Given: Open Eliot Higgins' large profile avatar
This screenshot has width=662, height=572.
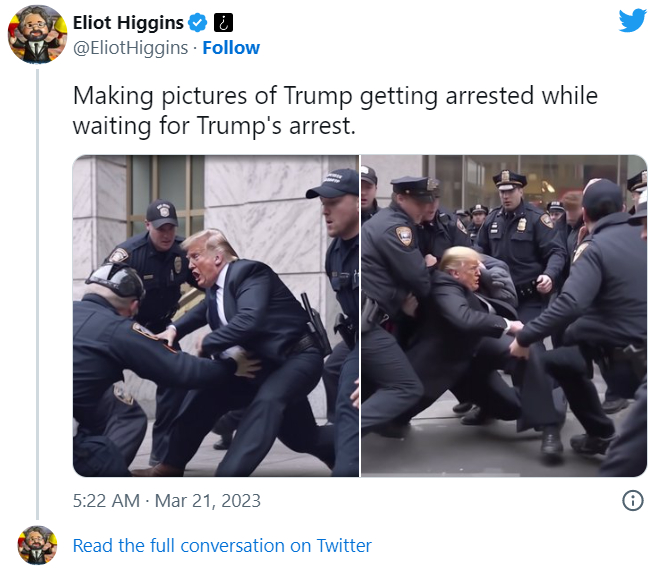Looking at the screenshot, I should 38,35.
